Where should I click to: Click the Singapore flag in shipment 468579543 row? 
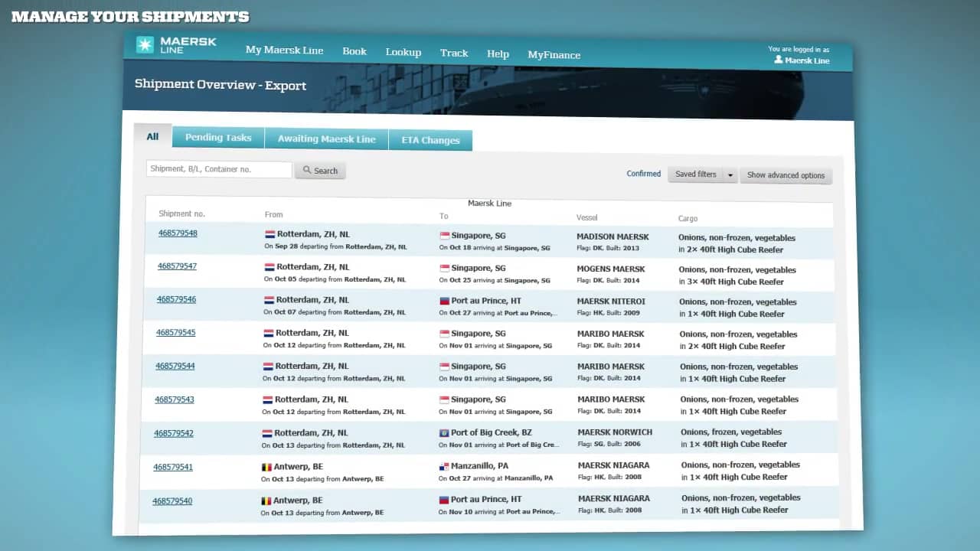444,399
